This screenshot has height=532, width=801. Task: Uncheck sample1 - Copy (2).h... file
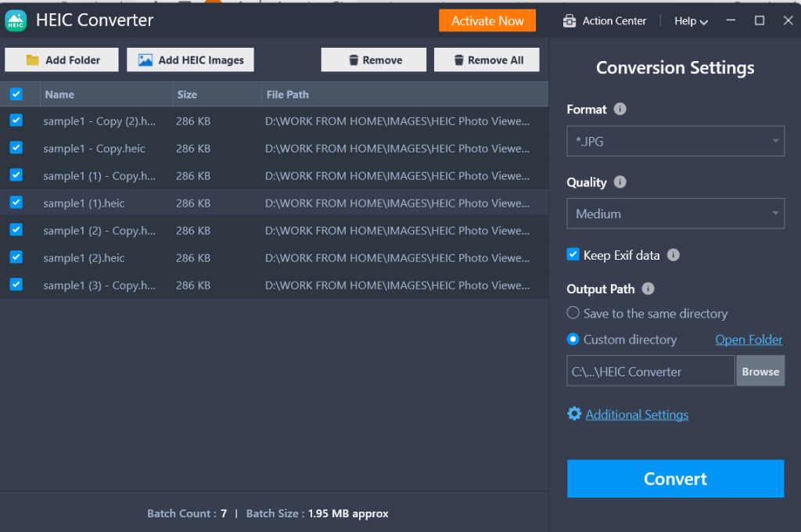coord(16,120)
